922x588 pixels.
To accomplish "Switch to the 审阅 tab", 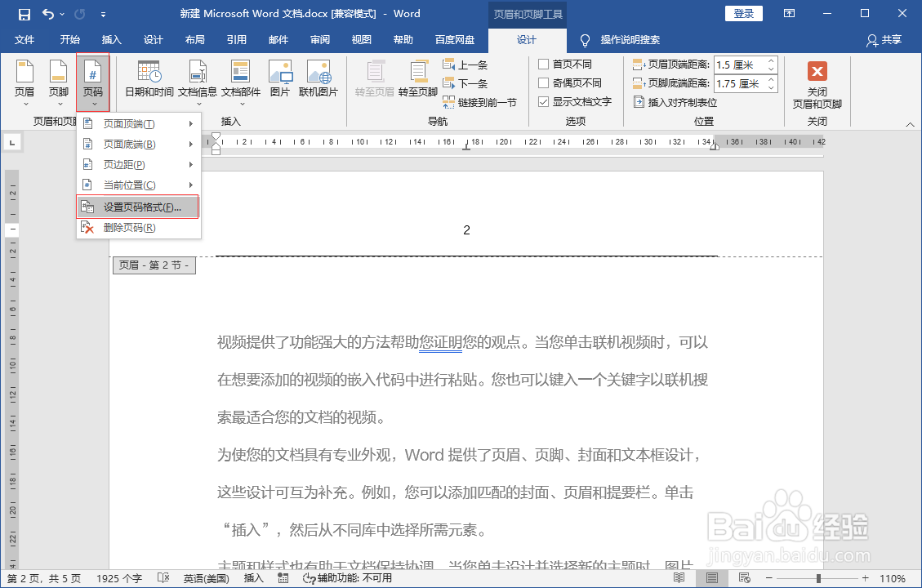I will point(320,39).
